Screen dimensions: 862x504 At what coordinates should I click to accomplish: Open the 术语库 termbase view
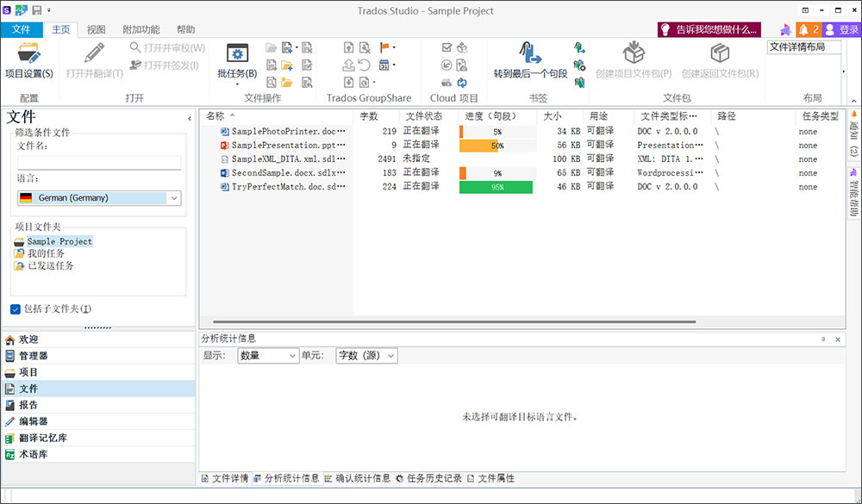tap(98, 455)
